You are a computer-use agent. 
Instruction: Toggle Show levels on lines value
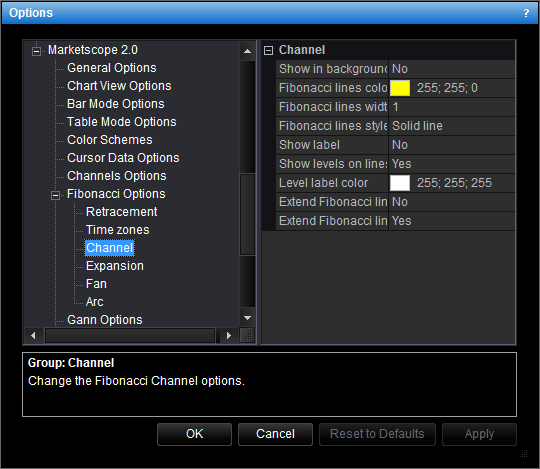pos(452,164)
